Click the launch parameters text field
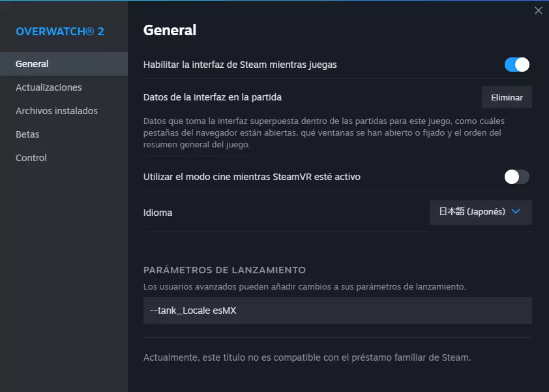 337,310
